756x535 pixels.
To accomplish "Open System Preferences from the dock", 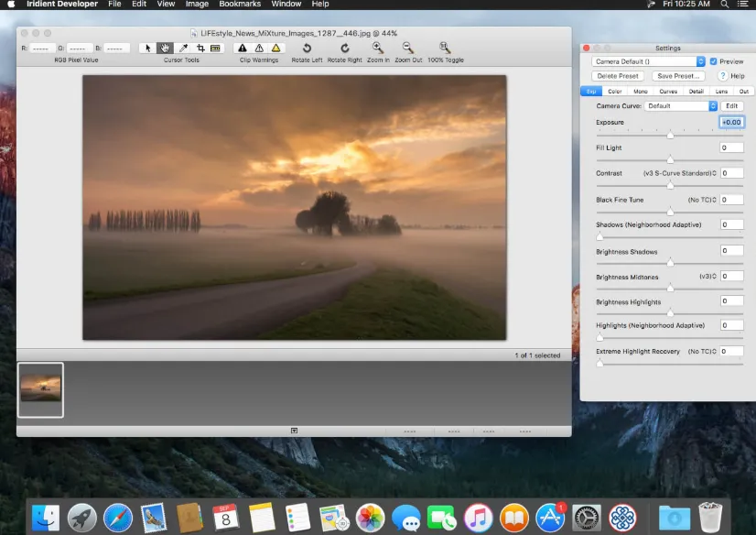I will click(x=587, y=518).
